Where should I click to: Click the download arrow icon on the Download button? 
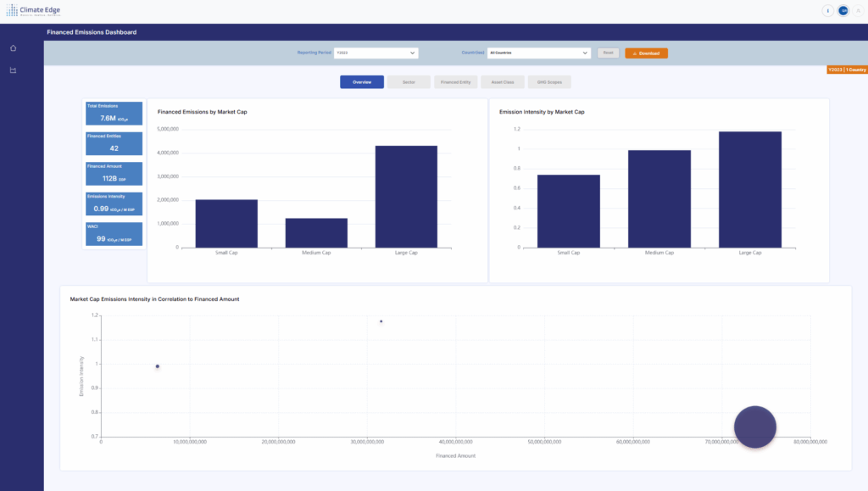[633, 53]
